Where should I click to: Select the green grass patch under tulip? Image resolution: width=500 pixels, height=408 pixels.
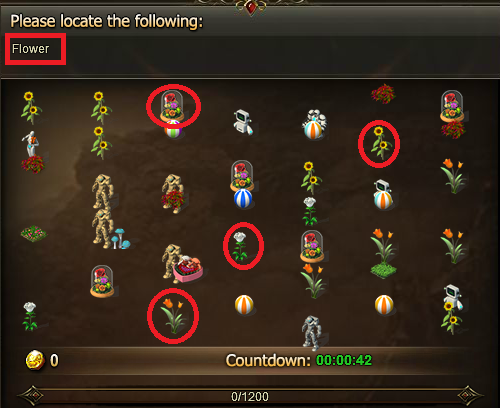pyautogui.click(x=383, y=270)
